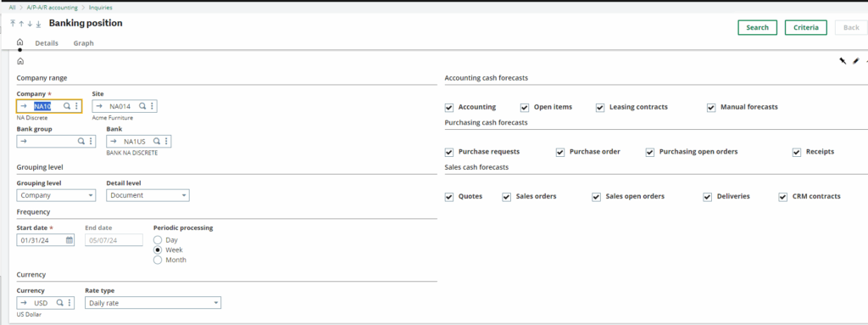Open Company field lookup magnifier
868x325 pixels.
pos(66,106)
